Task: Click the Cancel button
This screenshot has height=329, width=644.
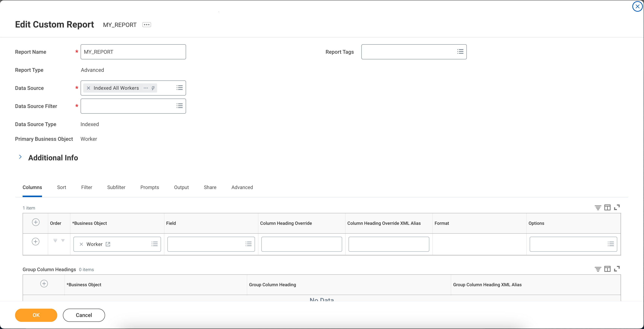Action: (84, 315)
